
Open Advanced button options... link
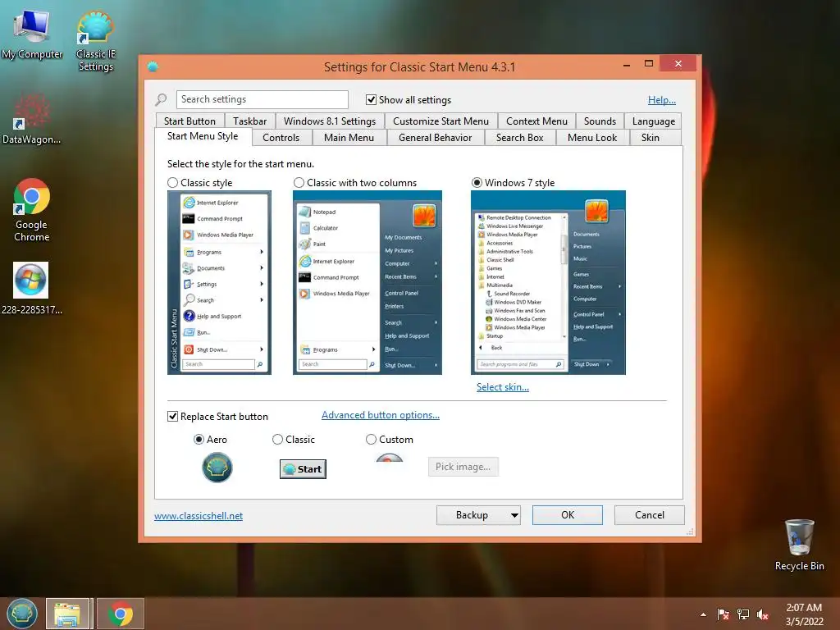tap(381, 415)
